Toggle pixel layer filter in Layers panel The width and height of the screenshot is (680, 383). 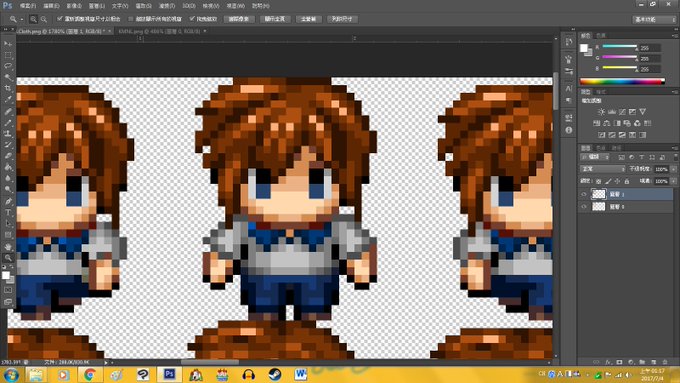621,157
